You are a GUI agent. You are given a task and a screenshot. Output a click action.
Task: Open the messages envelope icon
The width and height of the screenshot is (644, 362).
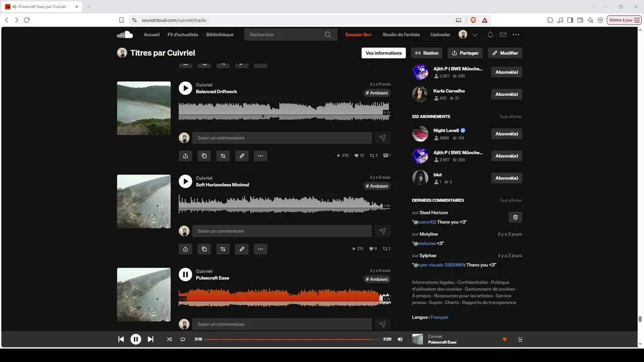503,35
